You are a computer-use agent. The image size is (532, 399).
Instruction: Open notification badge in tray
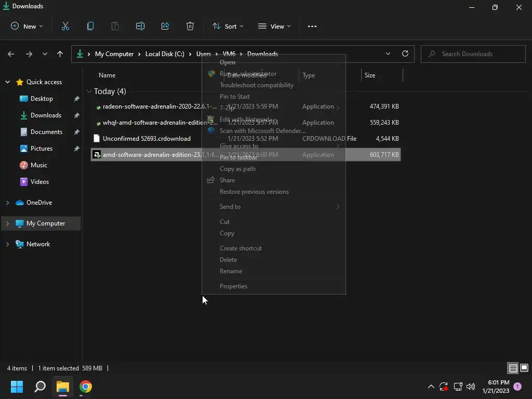(x=517, y=387)
